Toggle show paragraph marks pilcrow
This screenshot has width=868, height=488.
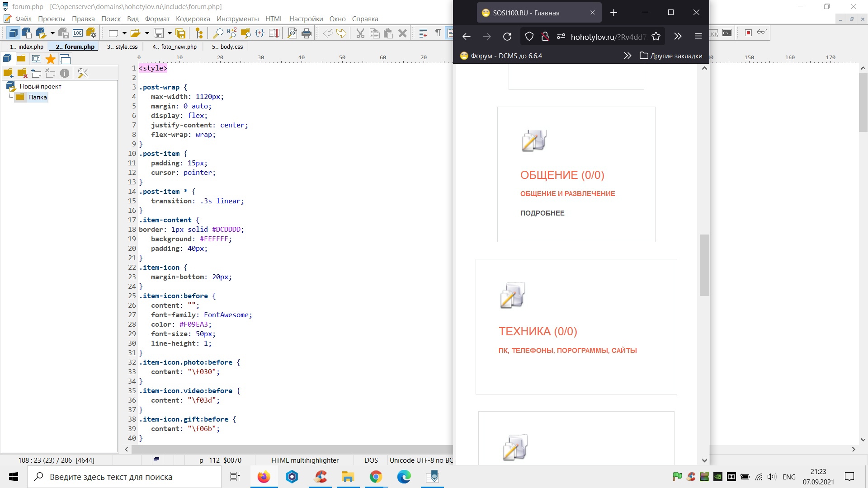(438, 33)
